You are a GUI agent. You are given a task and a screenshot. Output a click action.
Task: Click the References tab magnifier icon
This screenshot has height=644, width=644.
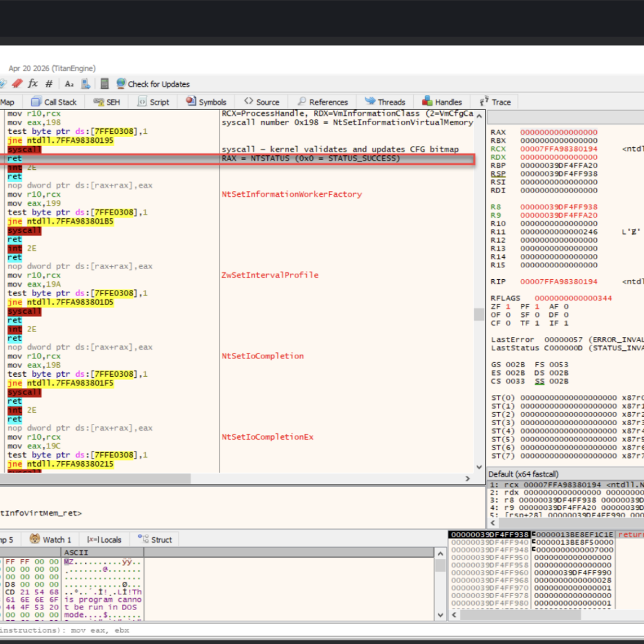click(x=302, y=101)
